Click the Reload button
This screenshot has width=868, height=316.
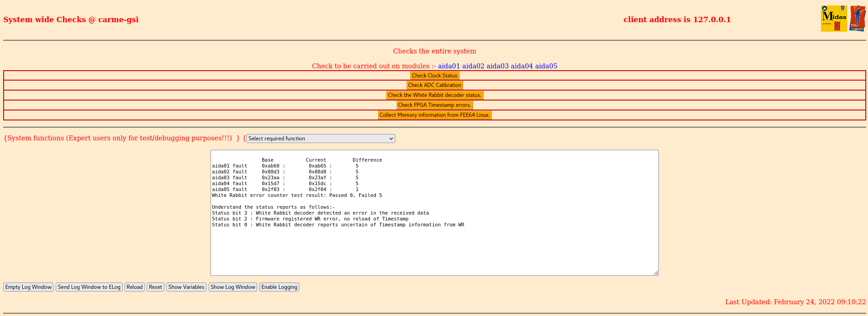(x=134, y=287)
